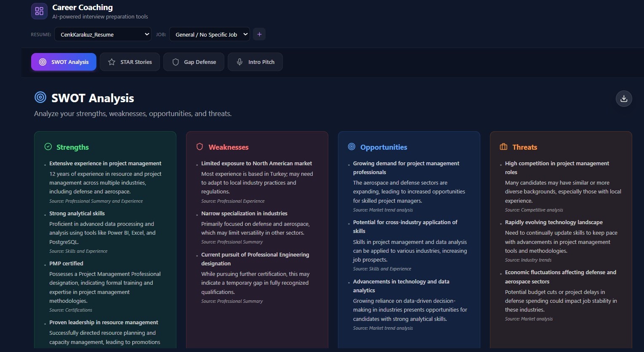Image resolution: width=644 pixels, height=352 pixels.
Task: Click the Threats heading
Action: (524, 147)
